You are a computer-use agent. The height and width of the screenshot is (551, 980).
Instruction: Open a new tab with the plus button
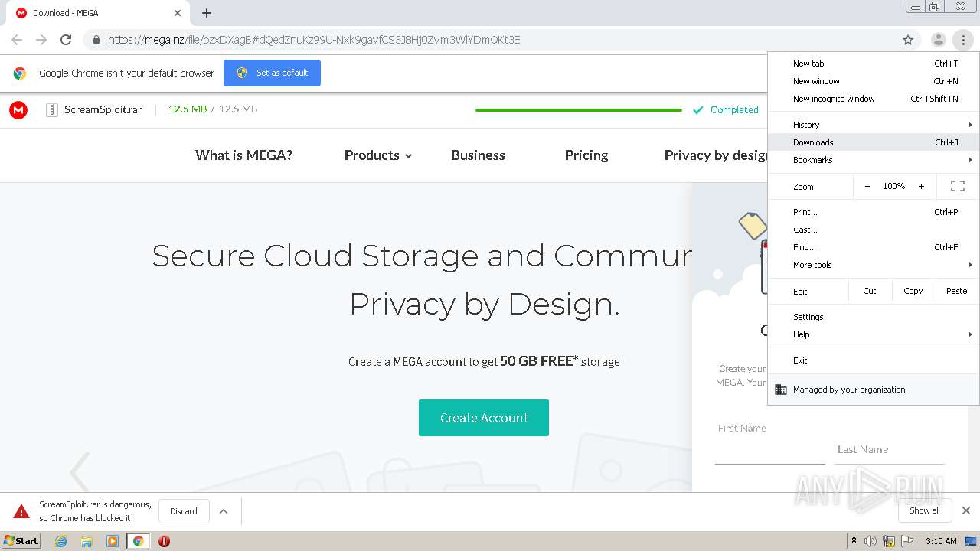[207, 13]
